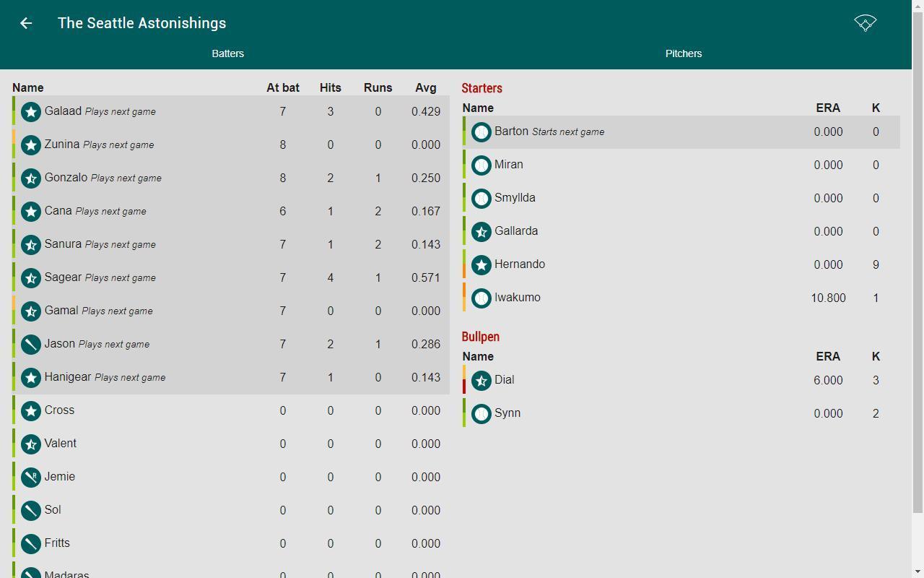Switch to the Batters tab
924x578 pixels.
coord(228,53)
